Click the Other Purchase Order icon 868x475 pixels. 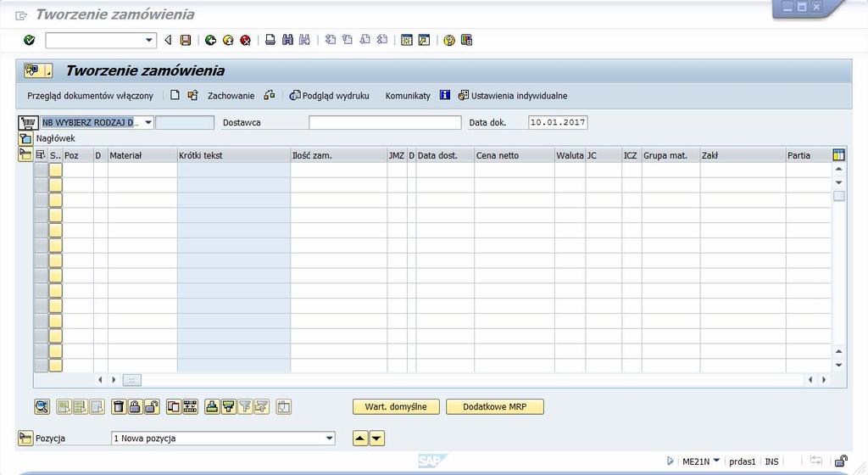[192, 95]
